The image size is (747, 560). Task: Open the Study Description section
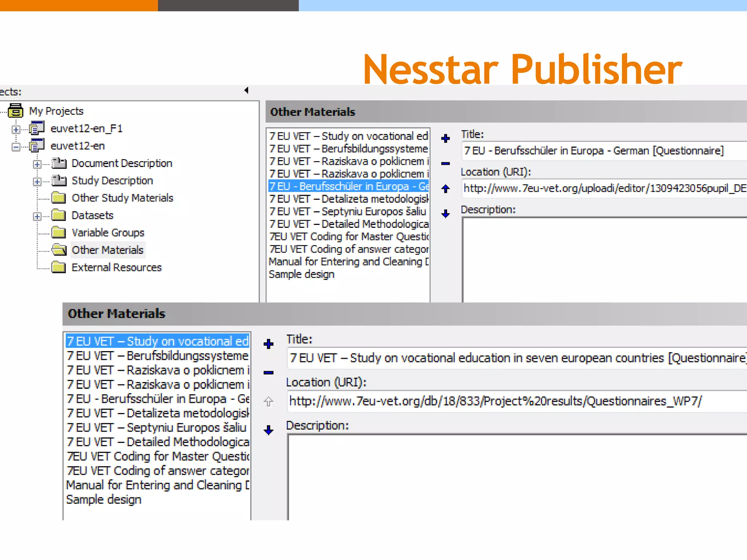112,180
